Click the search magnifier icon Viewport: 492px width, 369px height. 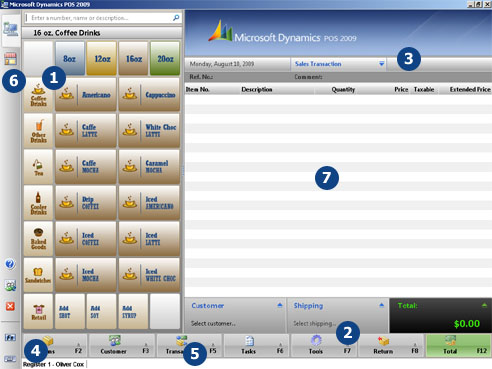coord(176,18)
